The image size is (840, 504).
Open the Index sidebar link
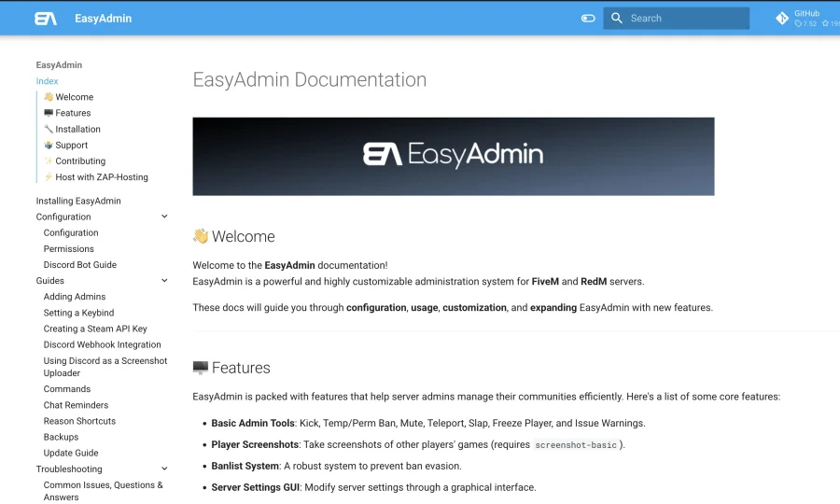(48, 81)
